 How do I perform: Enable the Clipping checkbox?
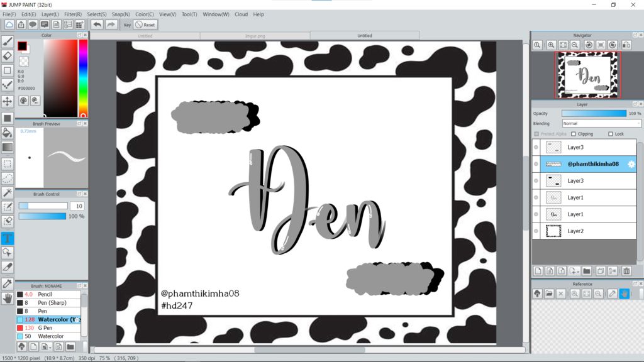click(574, 134)
